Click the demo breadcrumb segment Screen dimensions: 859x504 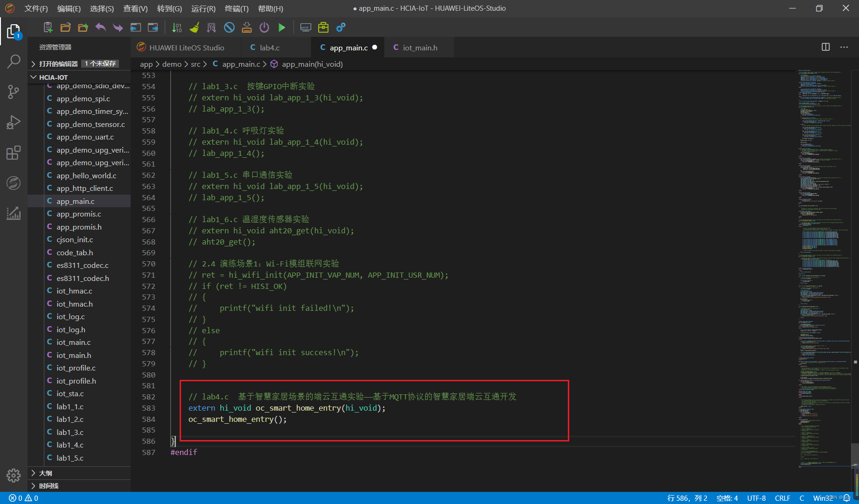(172, 64)
